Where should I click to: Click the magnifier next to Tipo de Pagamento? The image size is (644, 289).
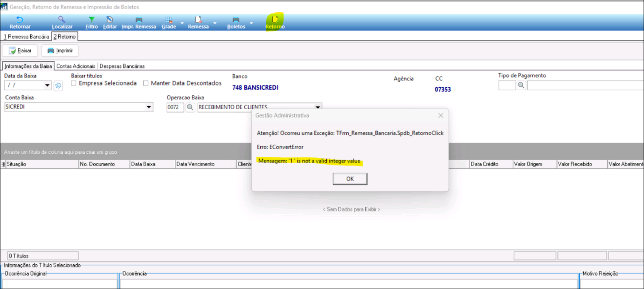point(521,86)
